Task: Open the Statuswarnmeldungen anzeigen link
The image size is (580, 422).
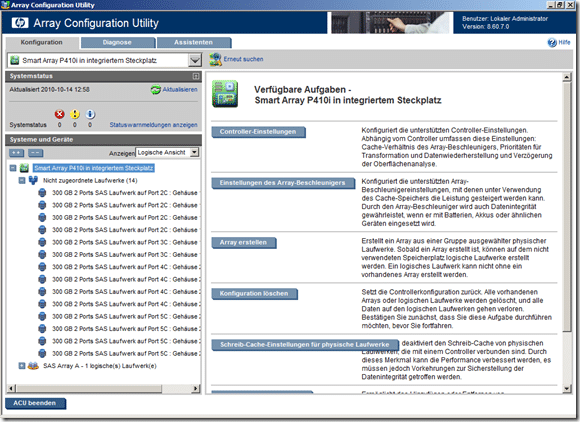Action: click(154, 125)
